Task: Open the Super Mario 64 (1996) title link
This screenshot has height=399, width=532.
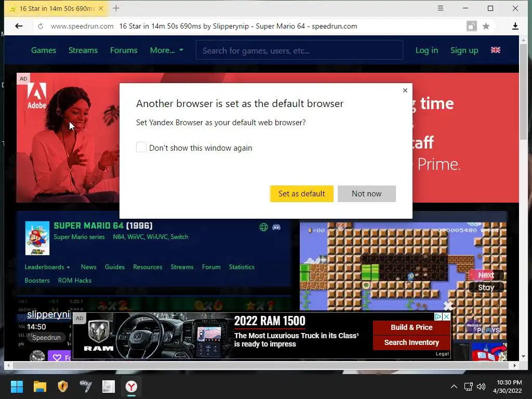Action: [x=103, y=225]
